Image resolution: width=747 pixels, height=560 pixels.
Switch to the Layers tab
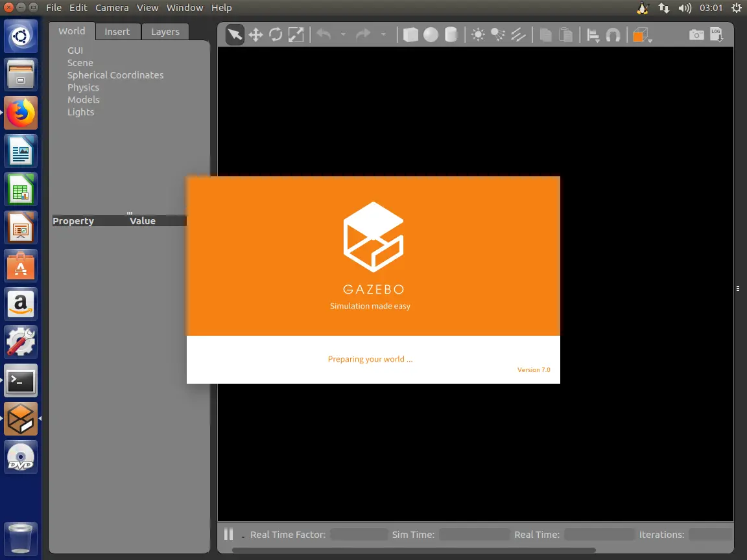(x=165, y=31)
